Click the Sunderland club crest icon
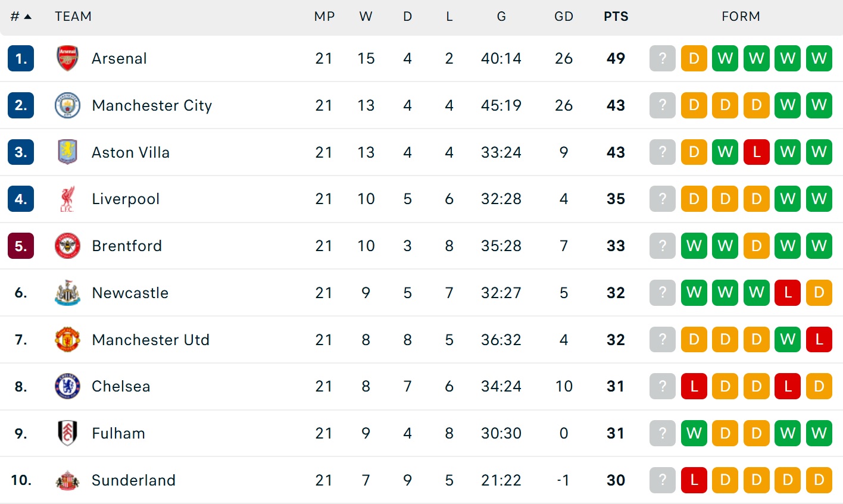Viewport: 843px width, 504px height. point(67,480)
